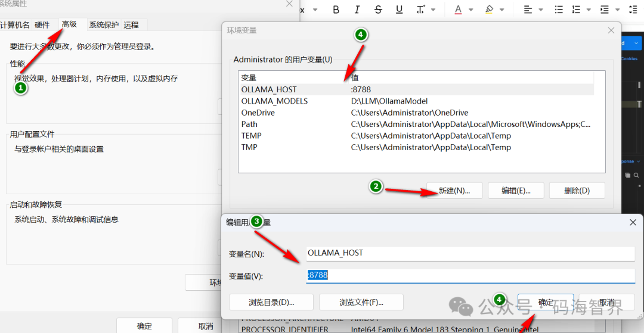The image size is (644, 333).
Task: Click the line spacing icon
Action: click(633, 10)
